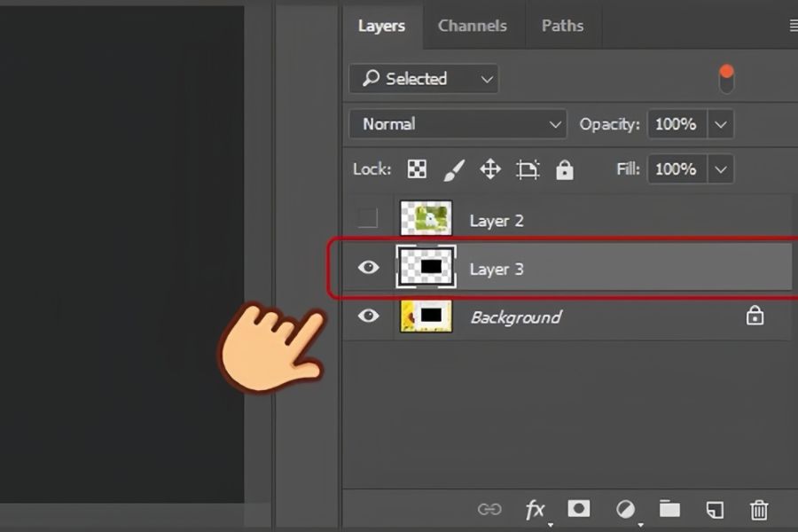Click the Lock position move icon
The height and width of the screenshot is (532, 798).
point(490,169)
